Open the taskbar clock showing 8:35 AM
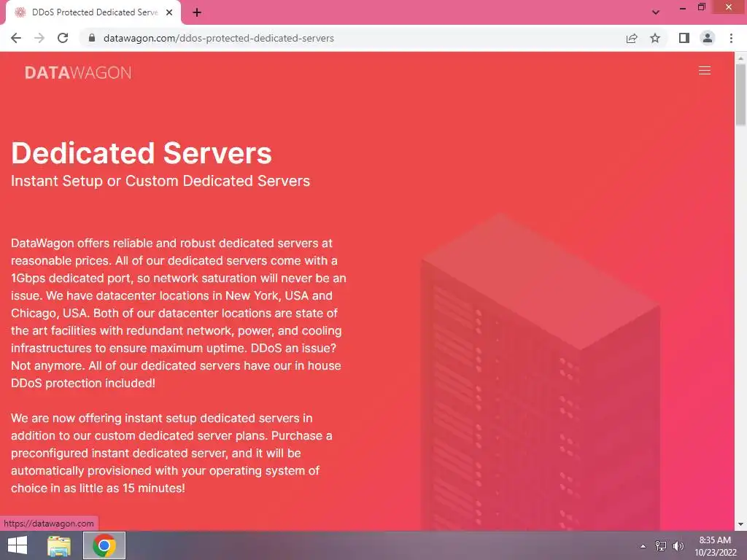Screen dimensions: 747x560 (x=715, y=546)
